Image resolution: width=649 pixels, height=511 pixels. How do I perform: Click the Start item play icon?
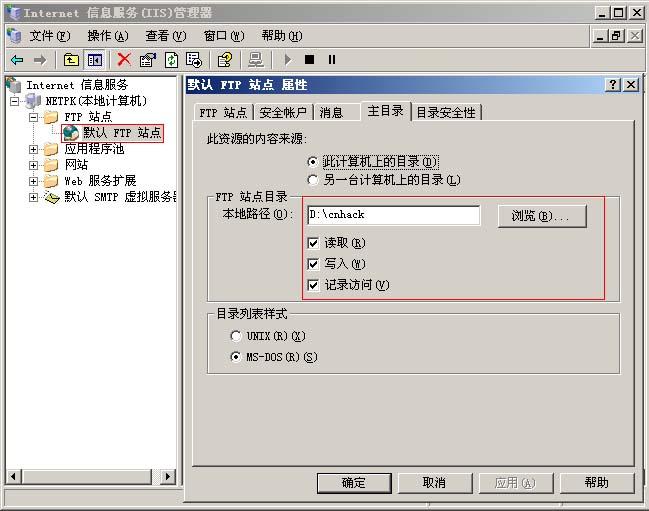(288, 60)
